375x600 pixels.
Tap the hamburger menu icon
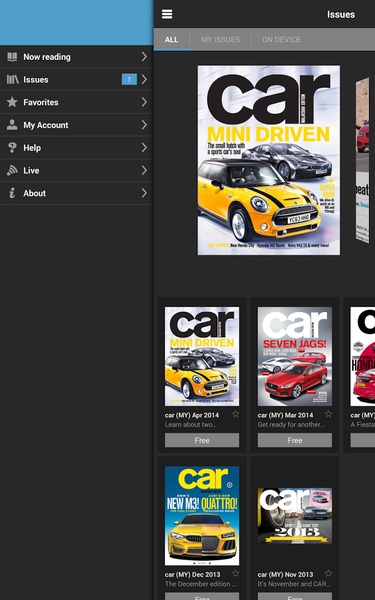click(x=167, y=14)
